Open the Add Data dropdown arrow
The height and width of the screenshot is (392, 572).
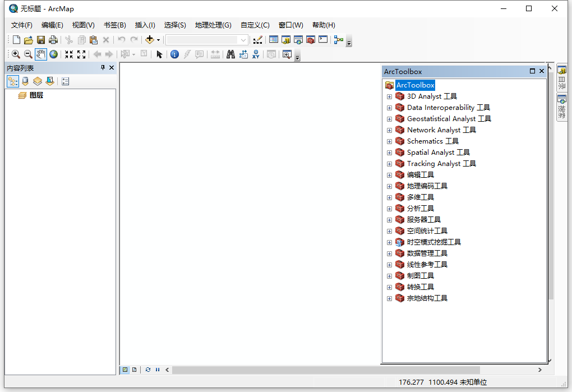(158, 40)
